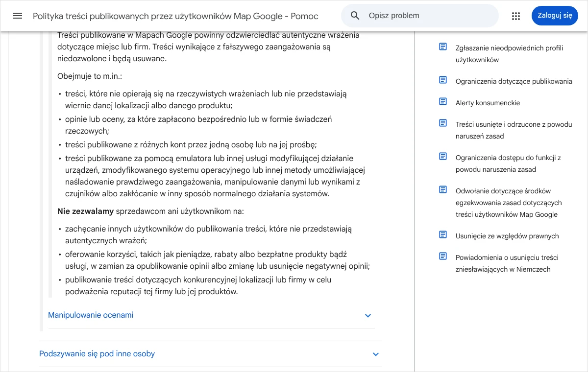Open Odwołanie dotyczące środków egzekwowania link

pos(509,203)
